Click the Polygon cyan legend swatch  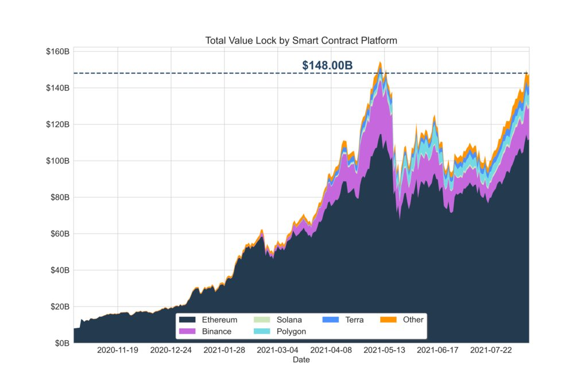pyautogui.click(x=262, y=331)
